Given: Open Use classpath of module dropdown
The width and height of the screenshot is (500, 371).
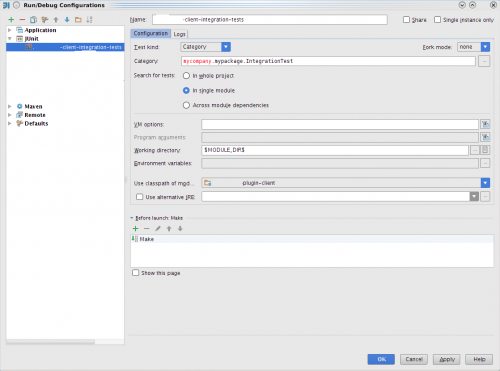Looking at the screenshot, I should [485, 183].
